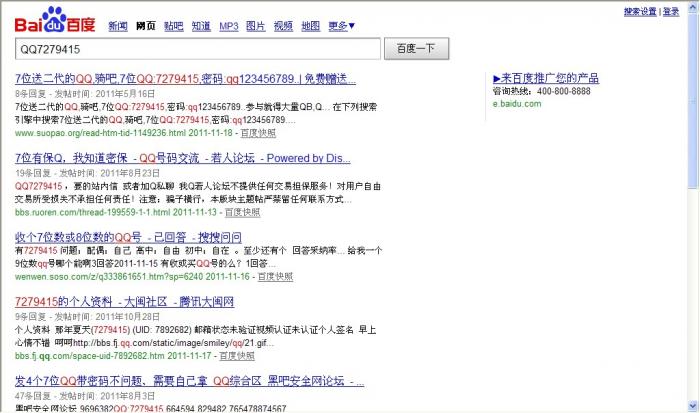700x413 pixels.
Task: Click the search box containing QQ7279415
Action: [198, 49]
